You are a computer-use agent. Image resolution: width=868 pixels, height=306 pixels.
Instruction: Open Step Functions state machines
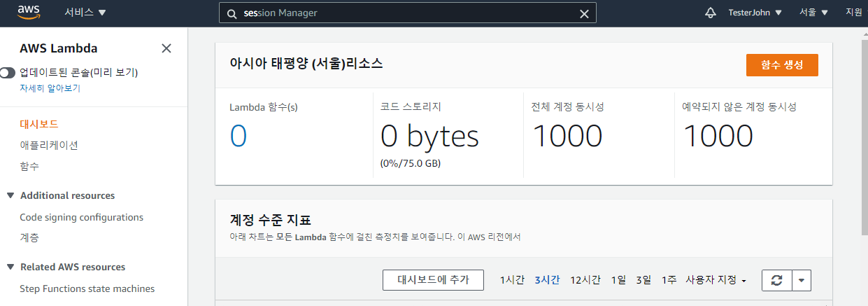click(x=87, y=288)
